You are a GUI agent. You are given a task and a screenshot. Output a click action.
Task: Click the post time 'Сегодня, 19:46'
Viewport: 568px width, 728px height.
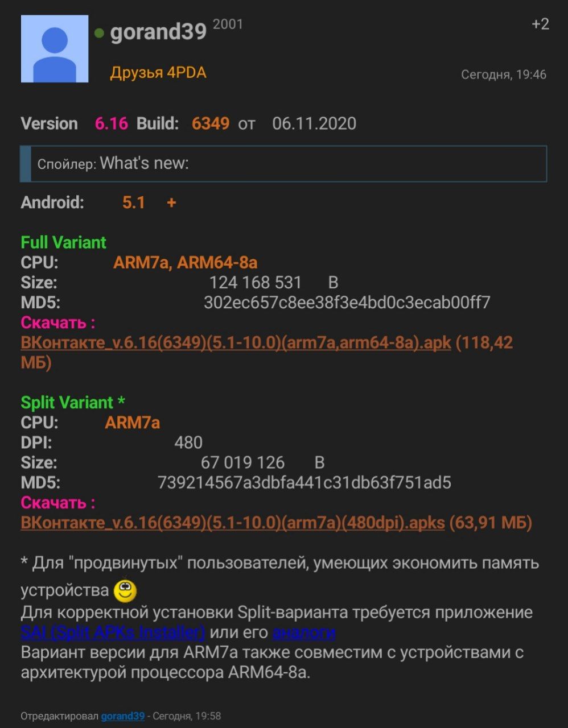coord(503,75)
